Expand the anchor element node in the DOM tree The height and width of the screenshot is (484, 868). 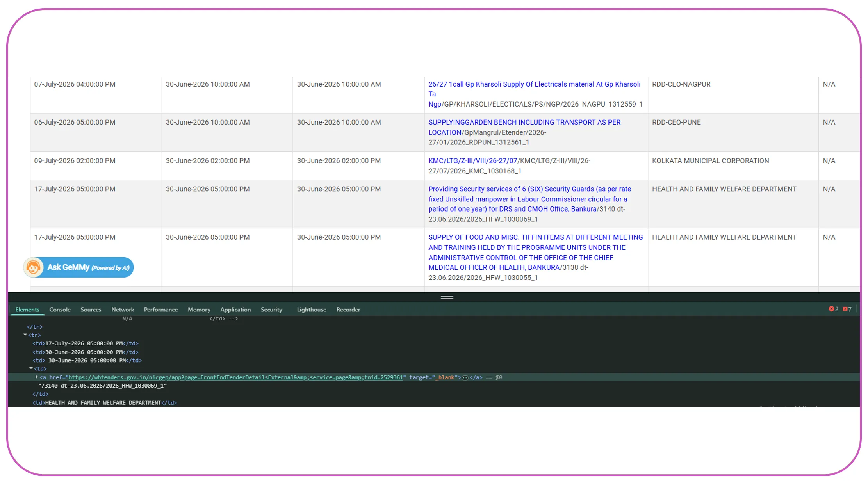[x=37, y=377]
